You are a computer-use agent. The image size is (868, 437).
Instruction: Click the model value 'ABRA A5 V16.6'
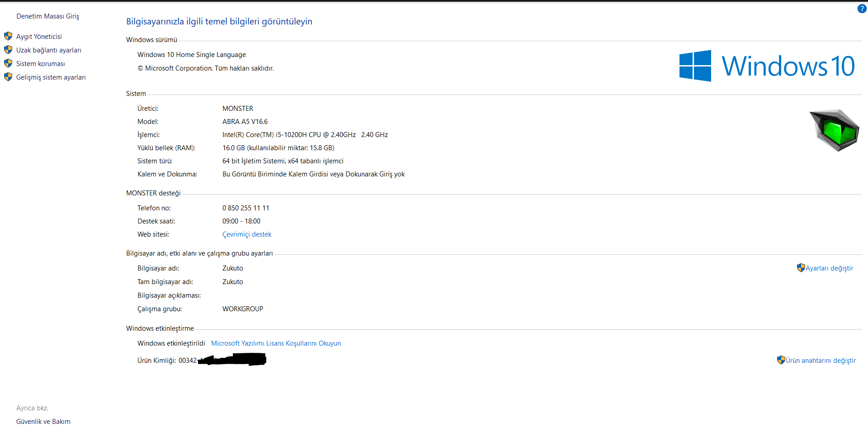[245, 122]
